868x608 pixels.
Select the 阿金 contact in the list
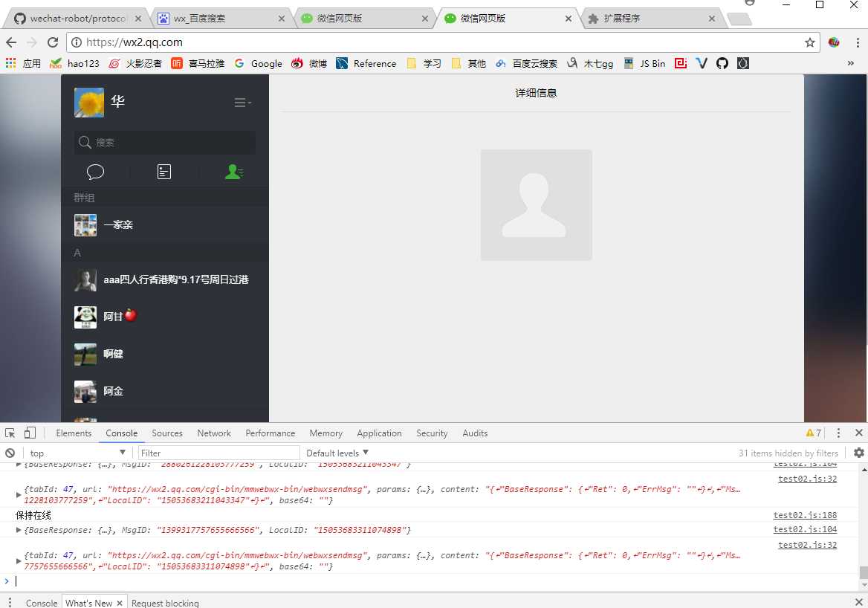(x=165, y=391)
